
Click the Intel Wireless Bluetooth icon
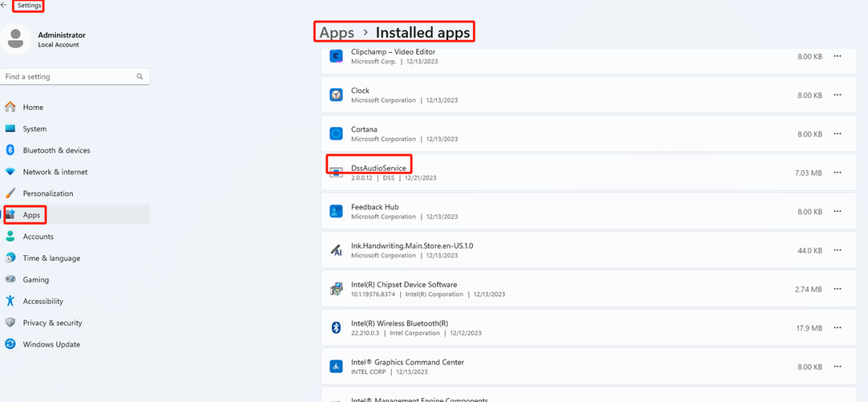(337, 327)
